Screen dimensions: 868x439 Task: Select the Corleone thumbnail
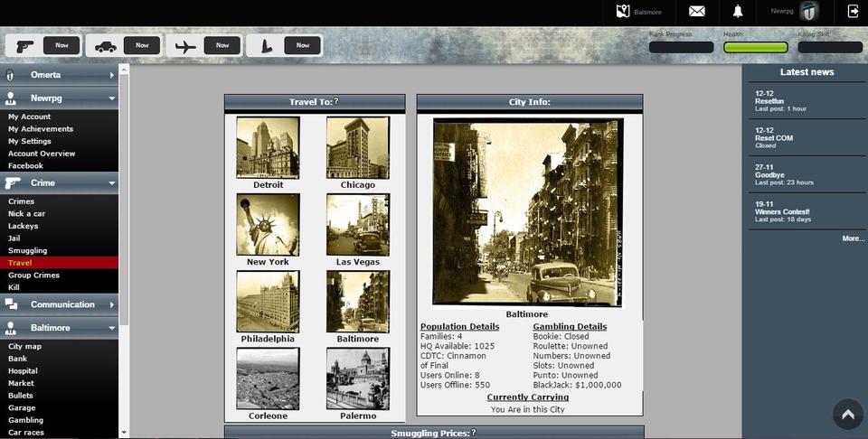tap(268, 378)
